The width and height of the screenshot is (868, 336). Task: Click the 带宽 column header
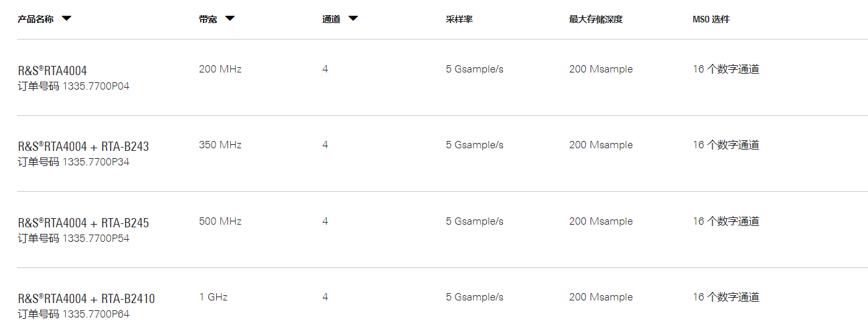click(x=208, y=19)
